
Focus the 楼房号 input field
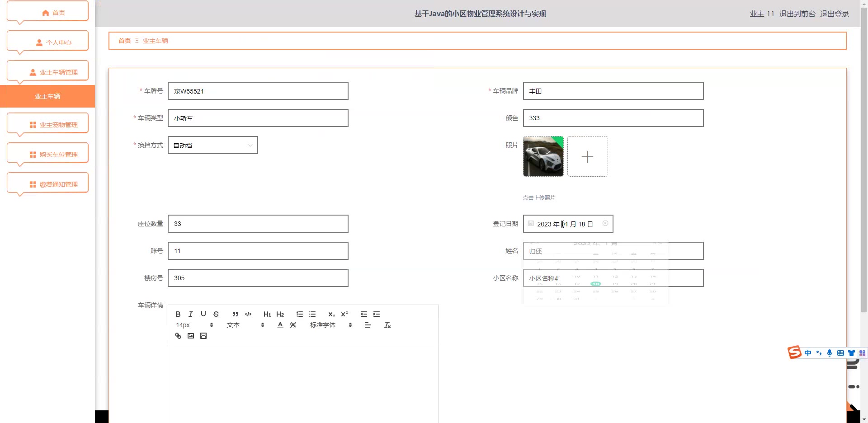258,278
